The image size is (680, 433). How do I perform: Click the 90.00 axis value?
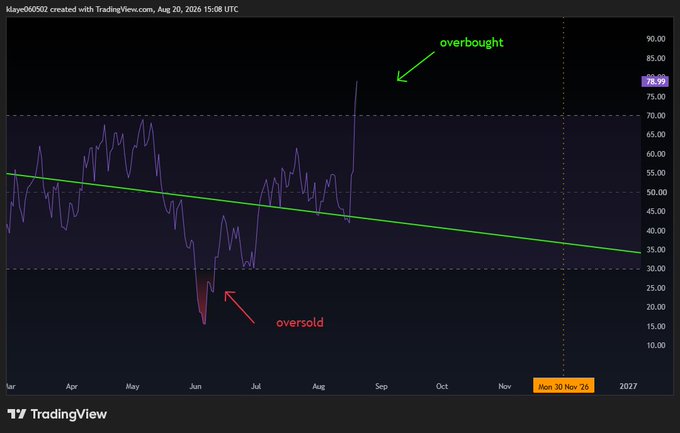[656, 39]
